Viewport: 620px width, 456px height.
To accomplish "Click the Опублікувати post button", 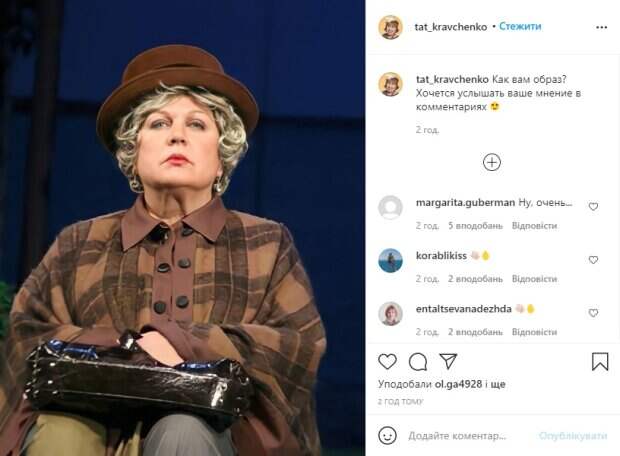I will (x=573, y=436).
